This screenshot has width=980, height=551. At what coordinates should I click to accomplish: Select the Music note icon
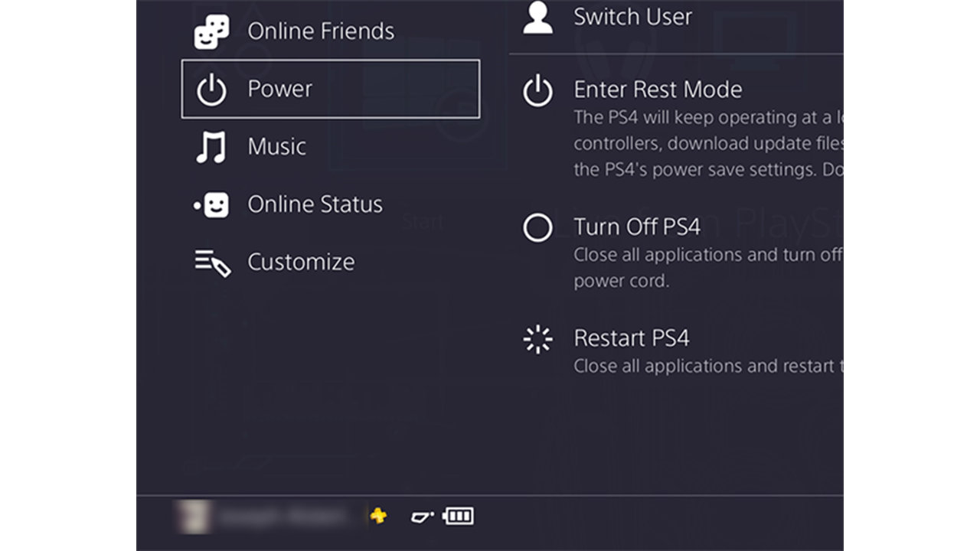(211, 147)
